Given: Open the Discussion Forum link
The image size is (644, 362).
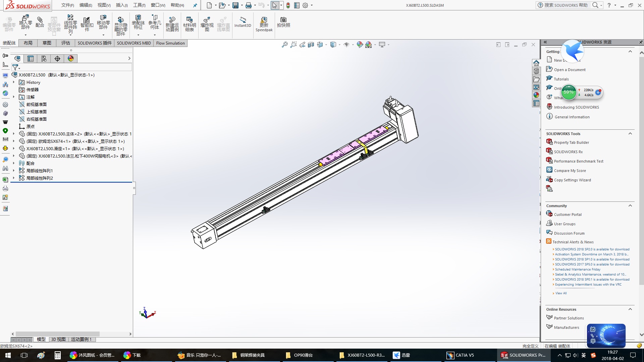Looking at the screenshot, I should pos(569,233).
